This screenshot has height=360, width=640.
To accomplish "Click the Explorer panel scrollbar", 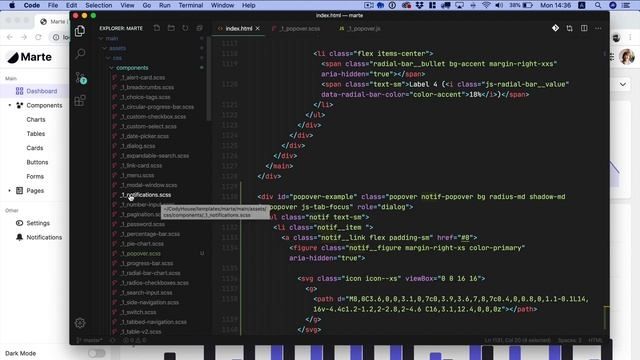I will point(209,79).
